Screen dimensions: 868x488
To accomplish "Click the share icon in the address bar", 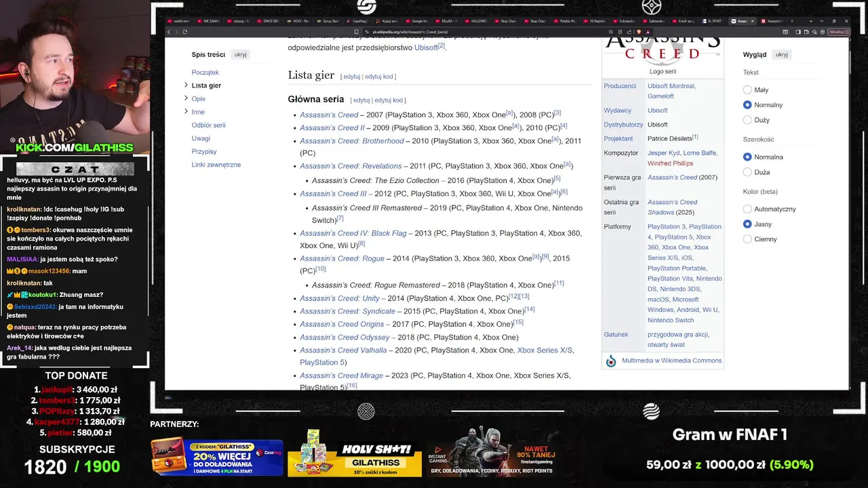I will (629, 32).
